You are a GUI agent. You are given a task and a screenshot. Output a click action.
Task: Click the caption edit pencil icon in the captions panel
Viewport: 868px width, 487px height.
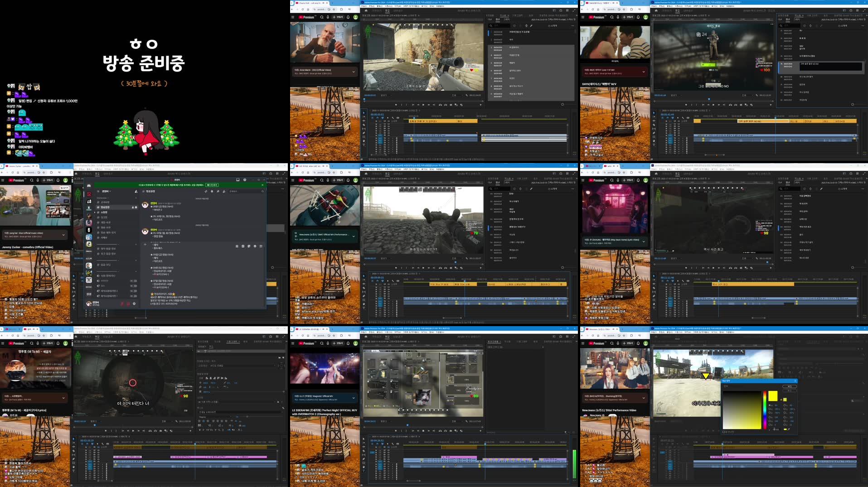pyautogui.click(x=531, y=26)
